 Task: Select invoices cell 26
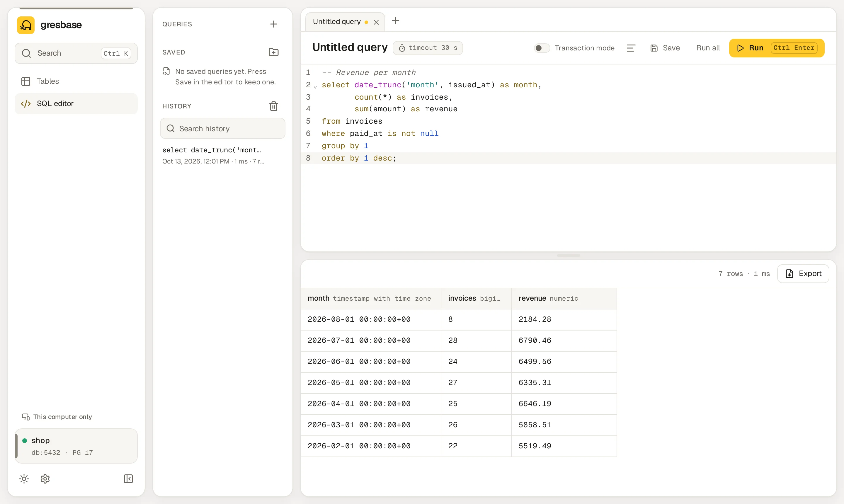coord(476,425)
